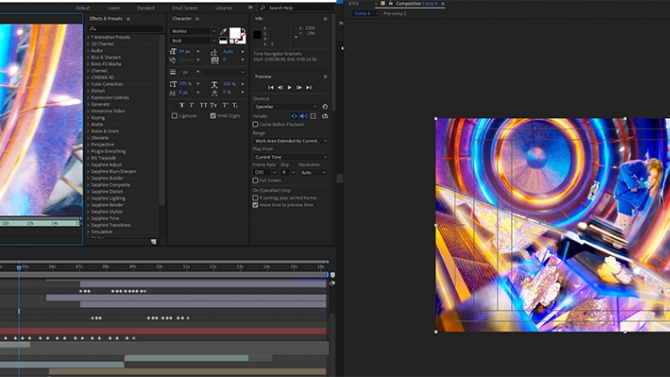Step forward one frame in Preview

click(299, 88)
